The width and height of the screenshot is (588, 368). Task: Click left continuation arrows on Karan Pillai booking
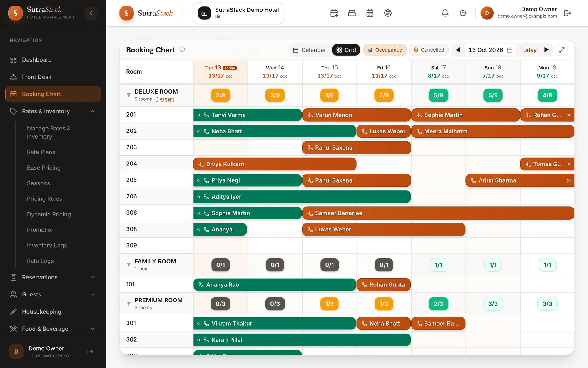coord(199,340)
